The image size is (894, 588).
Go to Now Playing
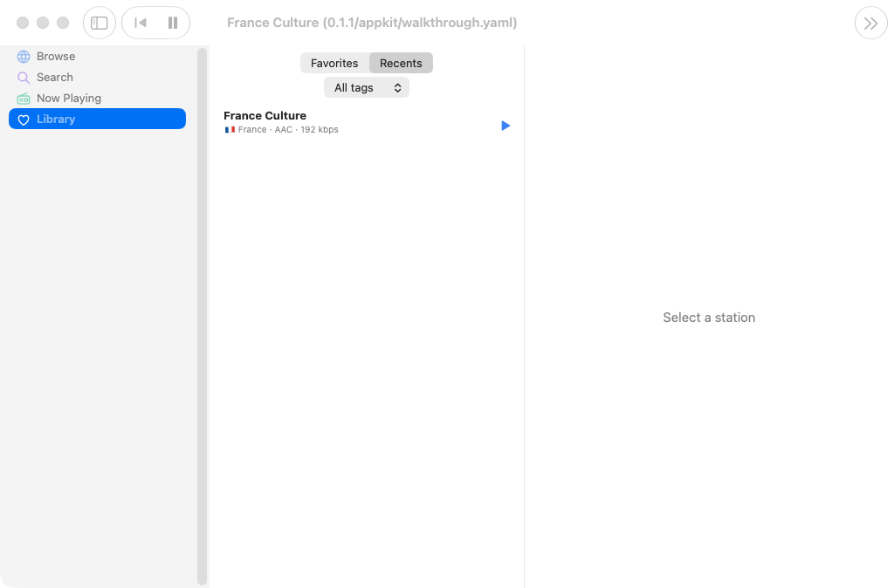point(97,98)
